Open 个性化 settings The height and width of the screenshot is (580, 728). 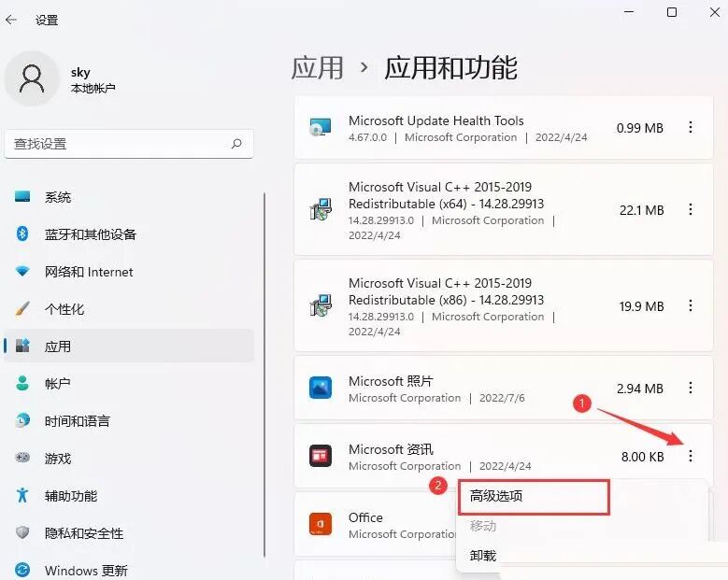pyautogui.click(x=129, y=309)
